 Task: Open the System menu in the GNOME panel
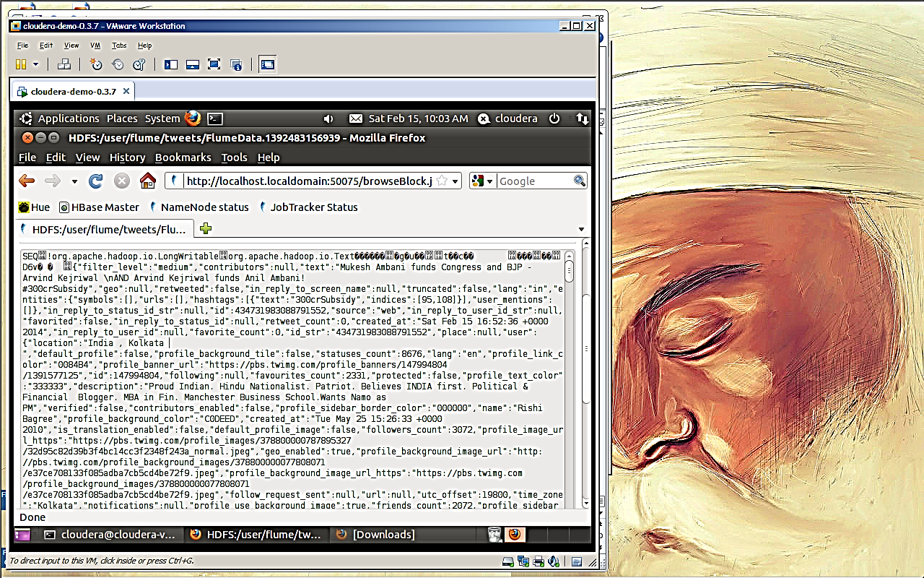[x=162, y=118]
